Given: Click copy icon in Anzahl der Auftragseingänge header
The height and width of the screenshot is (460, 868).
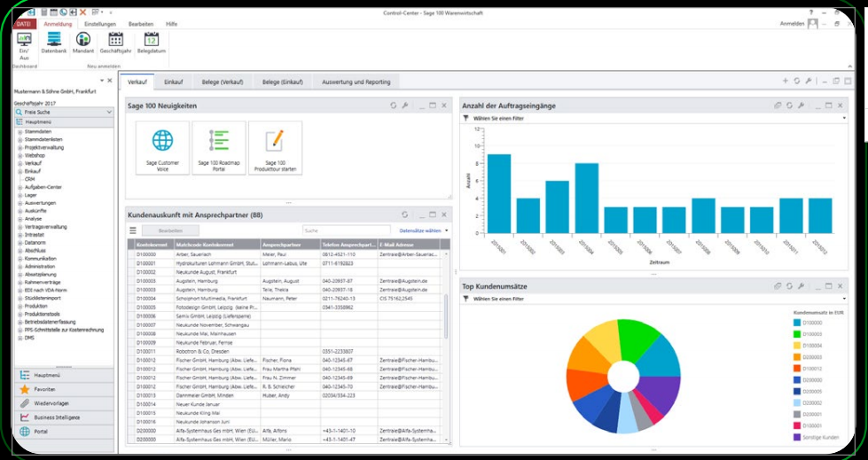Looking at the screenshot, I should pos(778,105).
